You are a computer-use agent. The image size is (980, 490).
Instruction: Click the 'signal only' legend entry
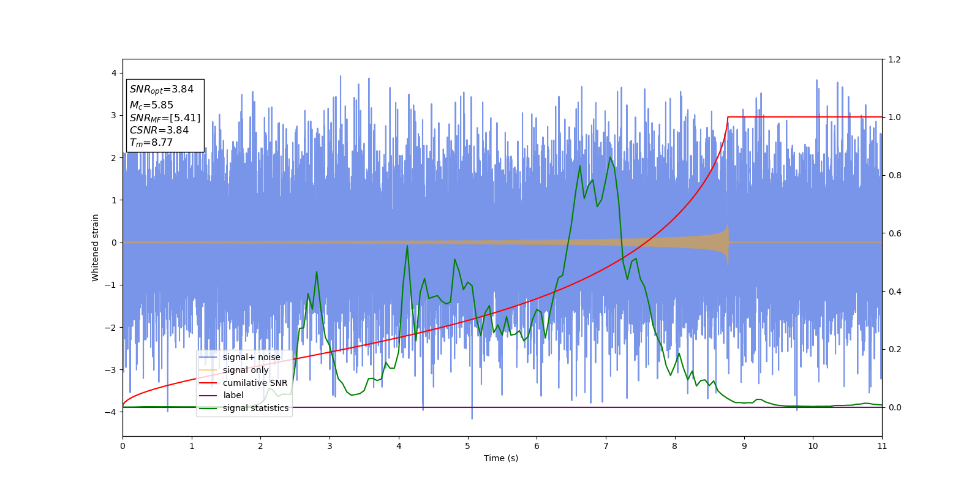click(235, 370)
